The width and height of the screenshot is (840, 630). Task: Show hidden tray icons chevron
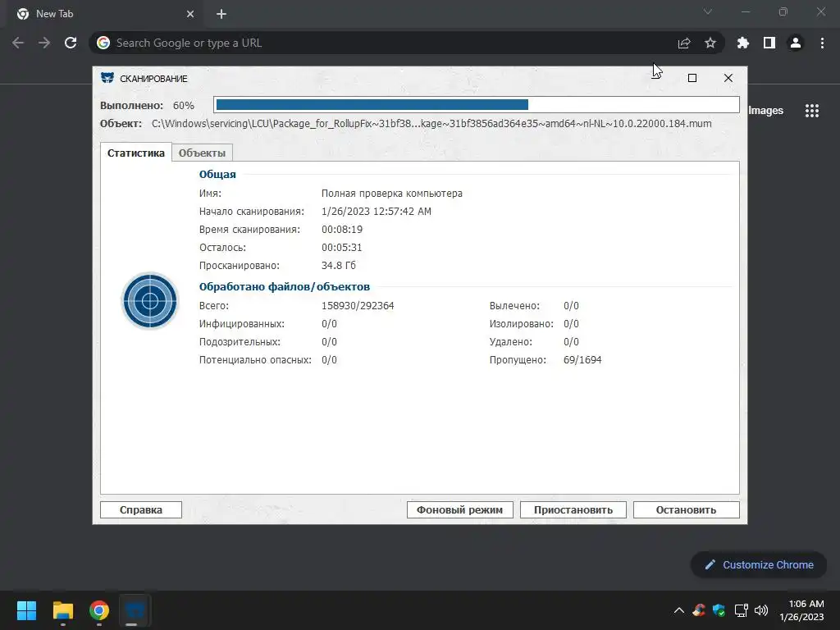pyautogui.click(x=678, y=610)
